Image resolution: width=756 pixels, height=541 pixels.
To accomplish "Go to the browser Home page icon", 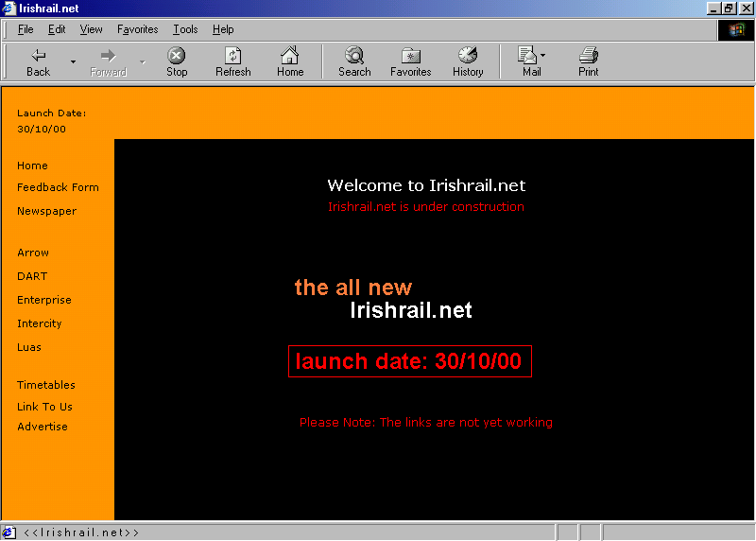I will [290, 61].
